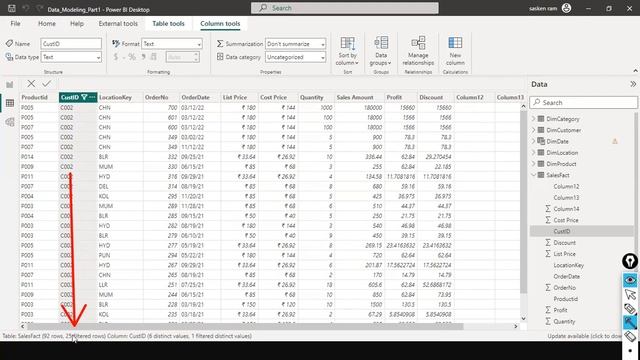Image resolution: width=640 pixels, height=360 pixels.
Task: Apply percentage format icon
Action: (x=132, y=57)
